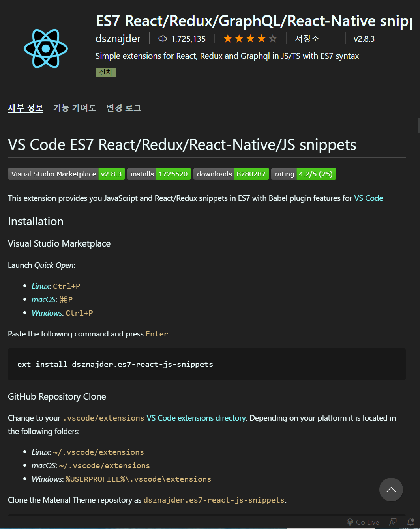This screenshot has height=529, width=420.
Task: Click the Installation heading
Action: click(36, 221)
